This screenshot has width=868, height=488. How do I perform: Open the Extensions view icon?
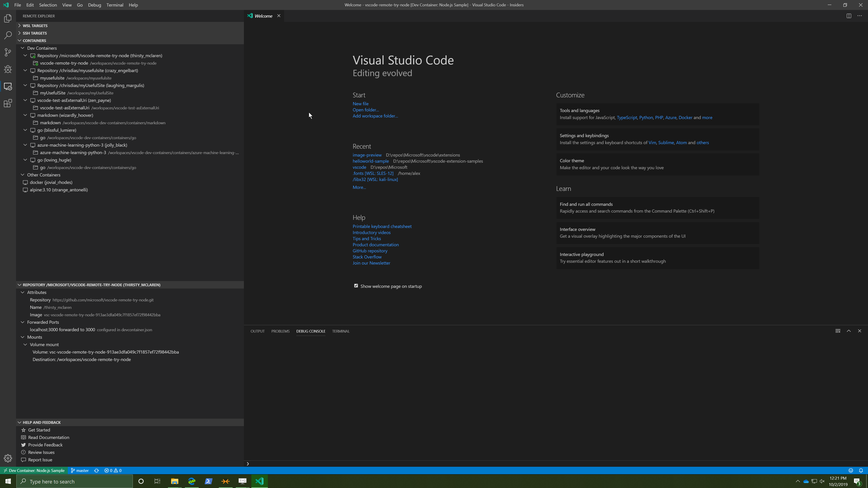click(8, 103)
